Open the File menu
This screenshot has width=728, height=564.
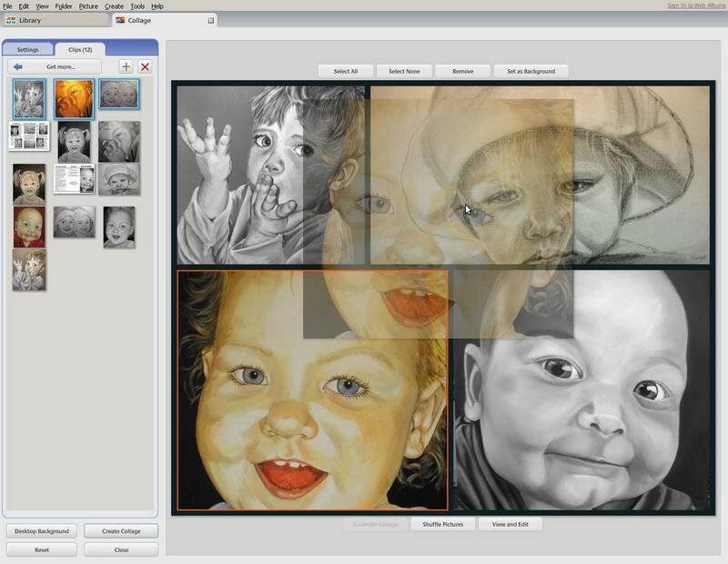click(x=7, y=6)
